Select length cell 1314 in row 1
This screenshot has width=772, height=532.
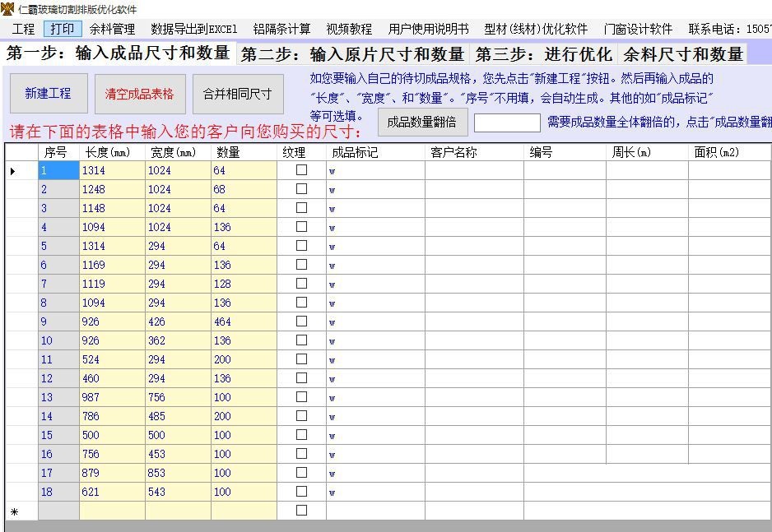(112, 170)
